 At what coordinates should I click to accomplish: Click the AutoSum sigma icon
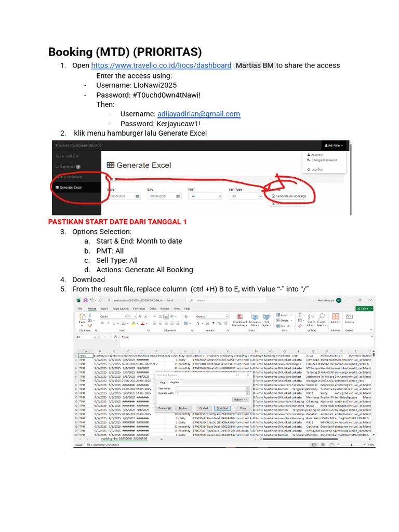[x=300, y=315]
